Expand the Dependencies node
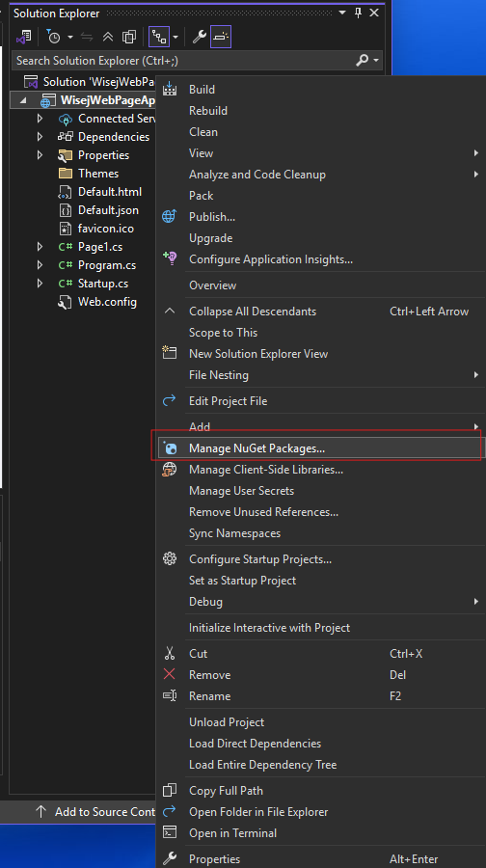 40,137
